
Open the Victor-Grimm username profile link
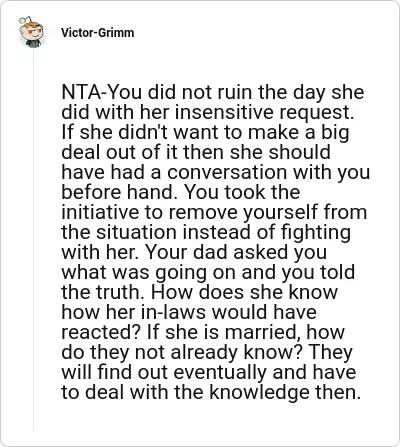point(98,33)
